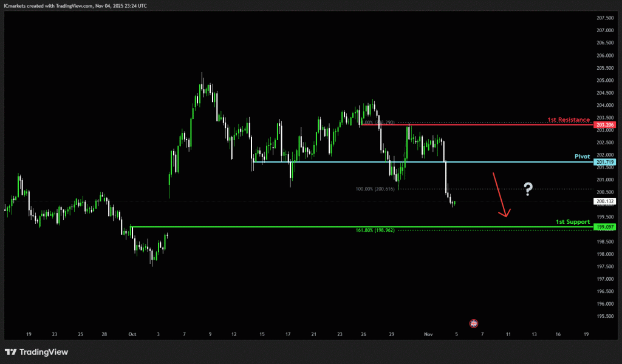Click the 1st Resistance label
Viewport: 622px width, 364px height.
tap(569, 119)
